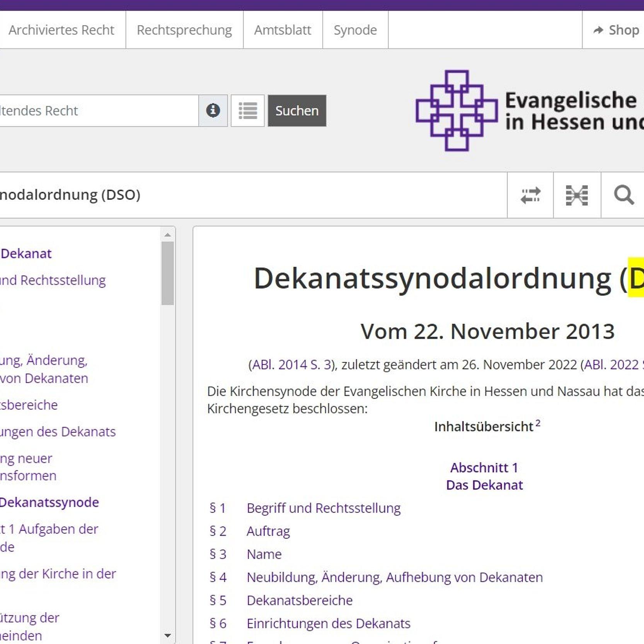644x644 pixels.
Task: Open the list view icon beside the search field
Action: [248, 111]
